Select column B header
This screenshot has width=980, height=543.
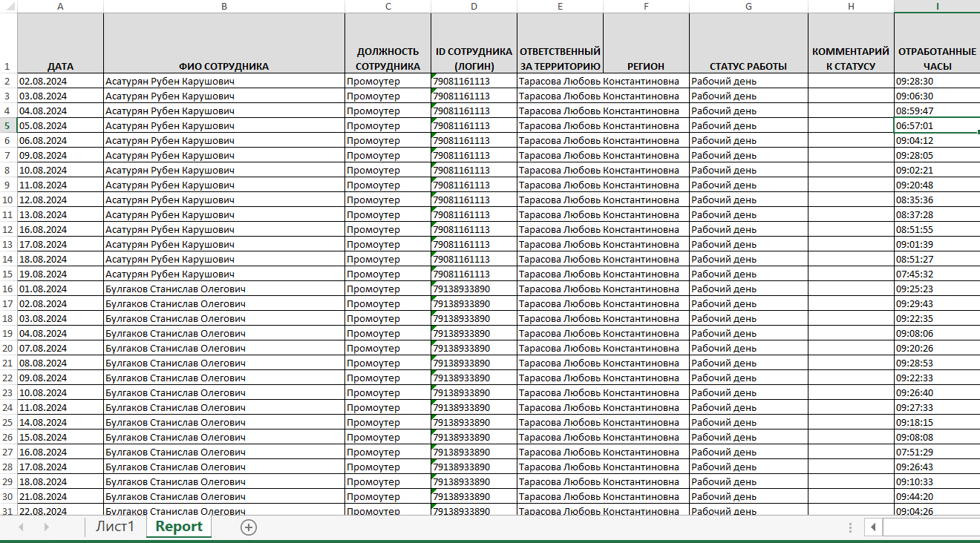[224, 6]
